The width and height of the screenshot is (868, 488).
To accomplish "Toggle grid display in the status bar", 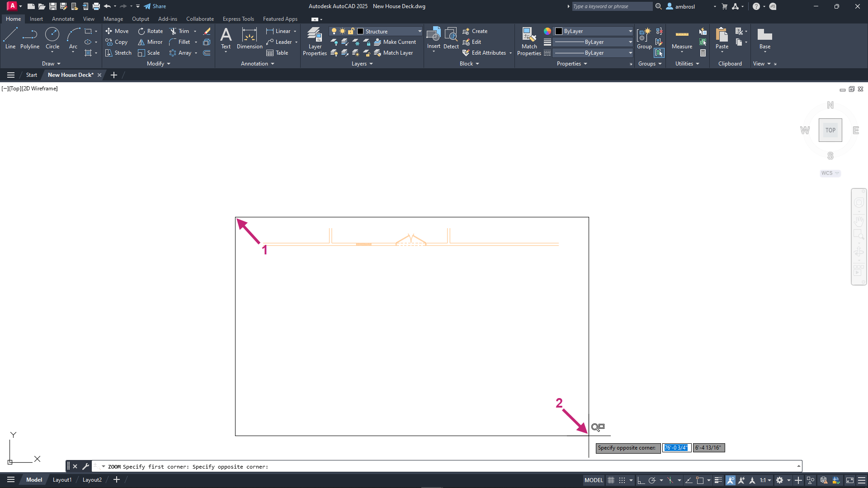I will [611, 480].
